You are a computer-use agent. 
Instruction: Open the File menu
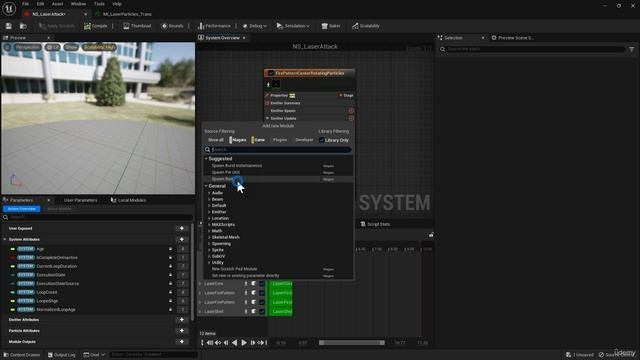(x=25, y=4)
